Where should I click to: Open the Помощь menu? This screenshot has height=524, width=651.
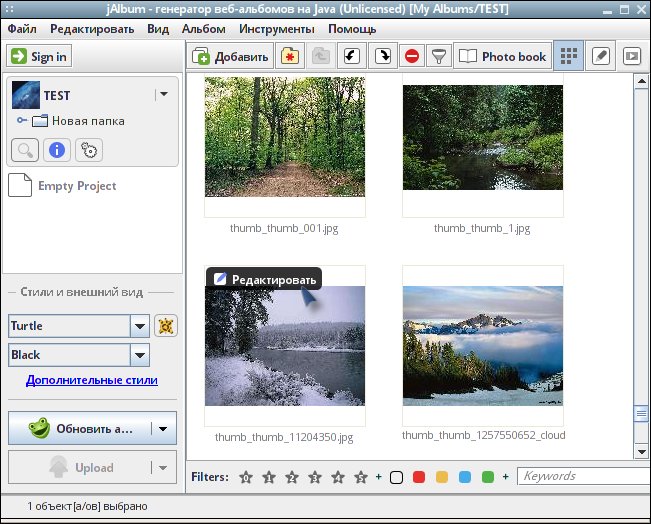point(352,29)
